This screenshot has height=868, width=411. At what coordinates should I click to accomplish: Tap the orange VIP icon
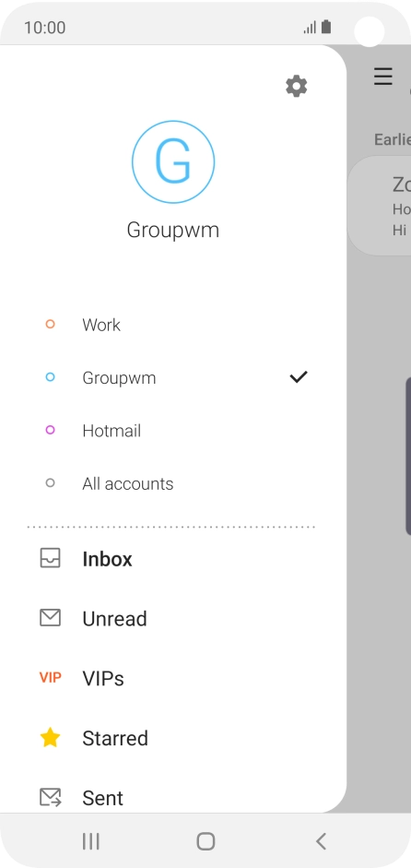pyautogui.click(x=51, y=677)
